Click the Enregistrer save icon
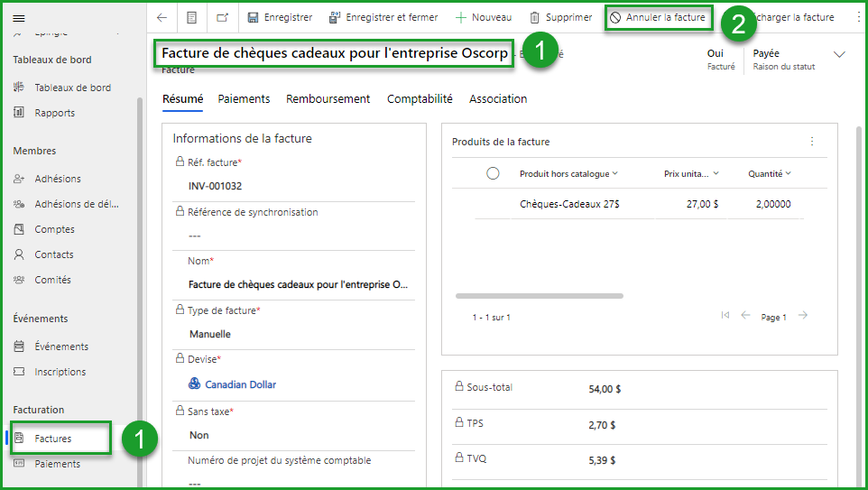Viewport: 868px width, 490px height. tap(254, 17)
